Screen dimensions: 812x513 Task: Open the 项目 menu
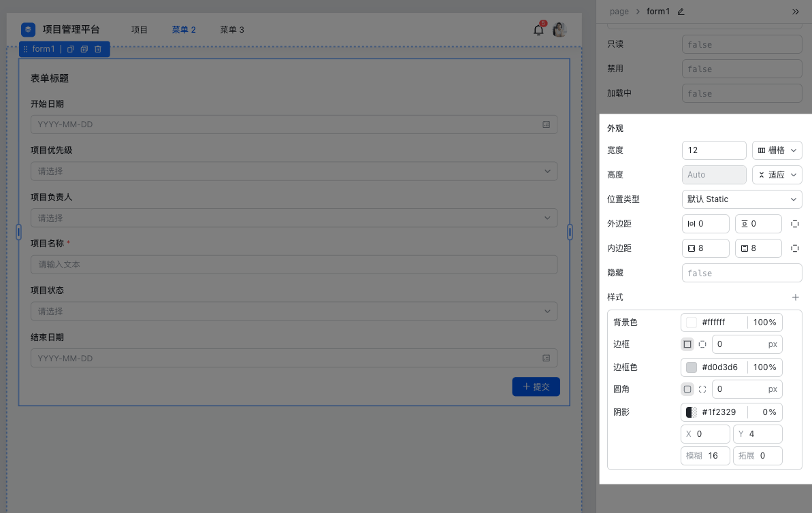click(140, 30)
